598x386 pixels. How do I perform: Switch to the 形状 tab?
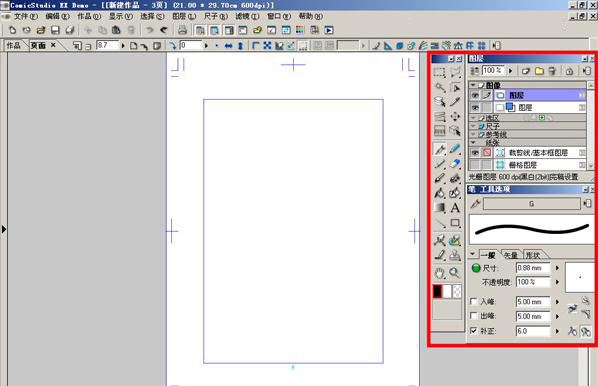point(533,255)
